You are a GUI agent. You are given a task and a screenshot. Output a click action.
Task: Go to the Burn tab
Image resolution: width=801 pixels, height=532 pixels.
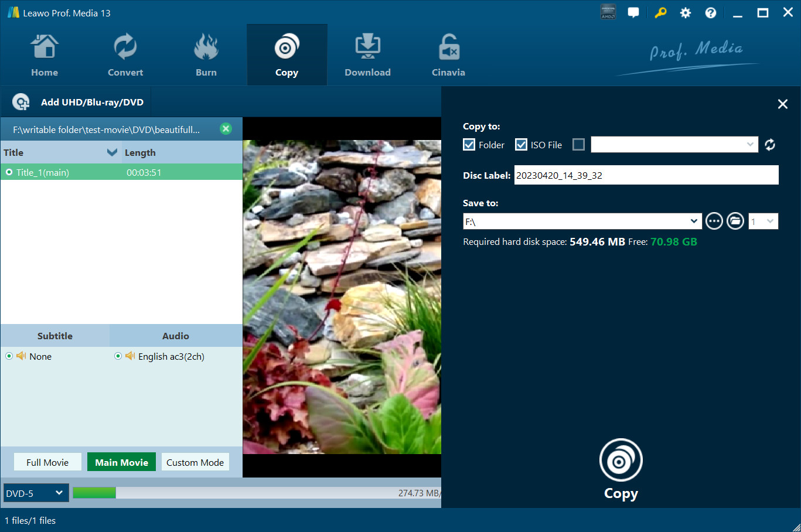(206, 55)
